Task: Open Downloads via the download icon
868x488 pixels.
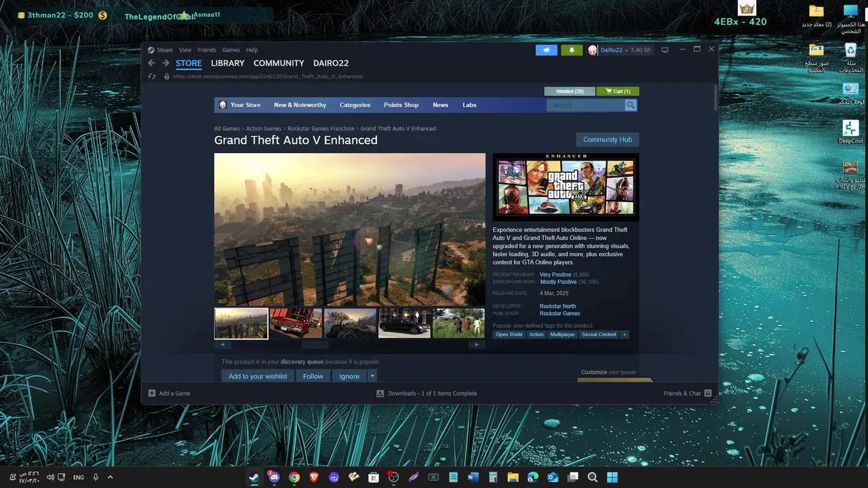Action: point(380,393)
